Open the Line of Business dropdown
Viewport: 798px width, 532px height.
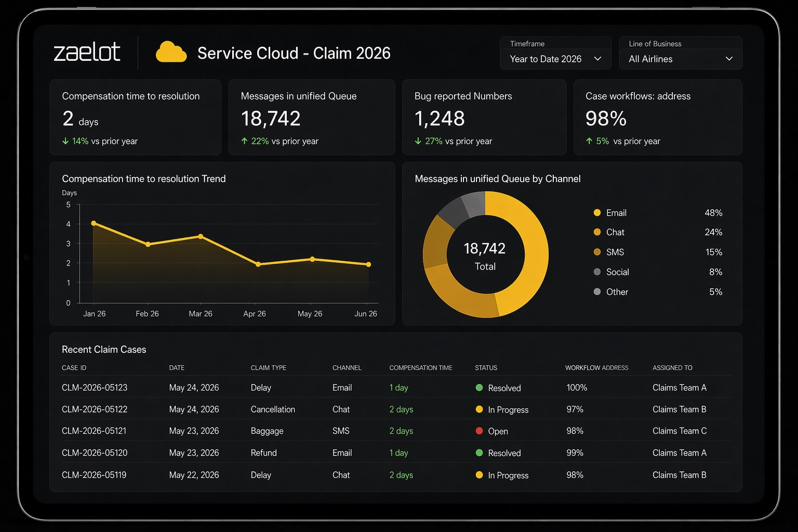click(681, 59)
